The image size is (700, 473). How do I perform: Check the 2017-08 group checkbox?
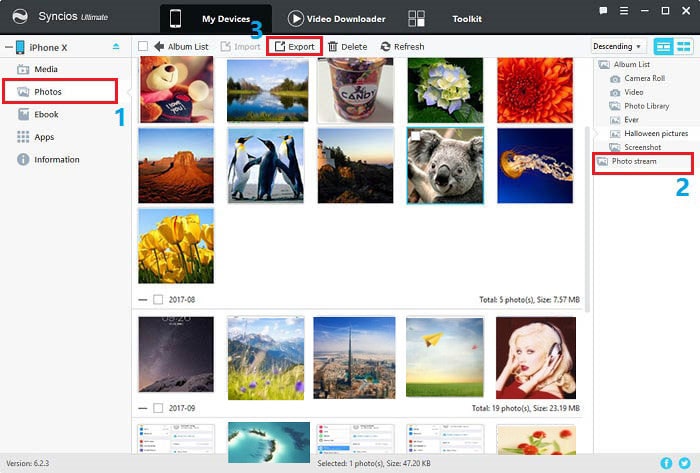pyautogui.click(x=158, y=299)
